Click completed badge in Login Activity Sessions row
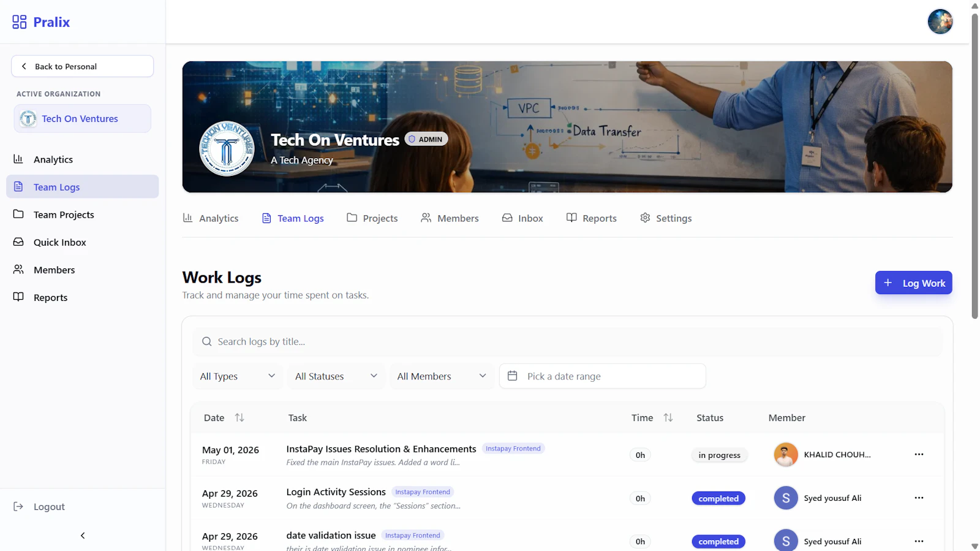 click(718, 498)
